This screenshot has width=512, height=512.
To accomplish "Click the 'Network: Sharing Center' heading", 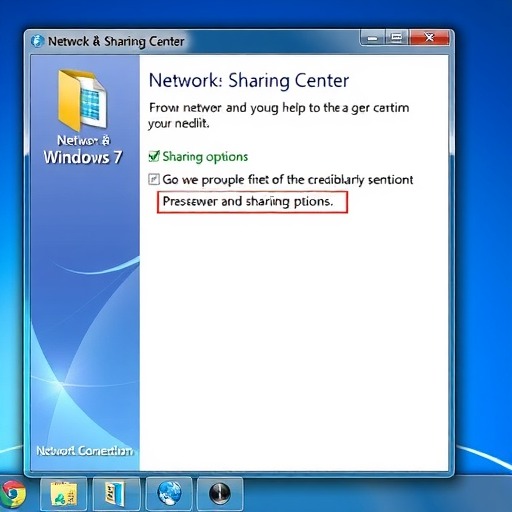I will (x=249, y=80).
